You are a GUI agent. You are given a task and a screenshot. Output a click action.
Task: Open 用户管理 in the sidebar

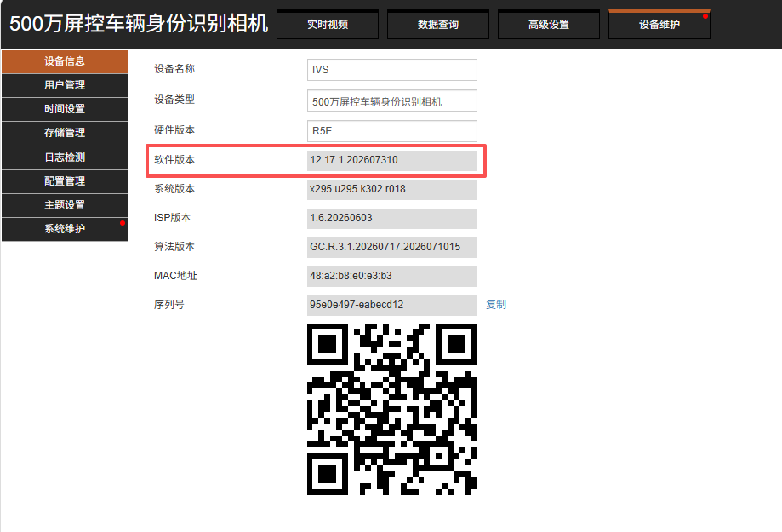click(65, 85)
